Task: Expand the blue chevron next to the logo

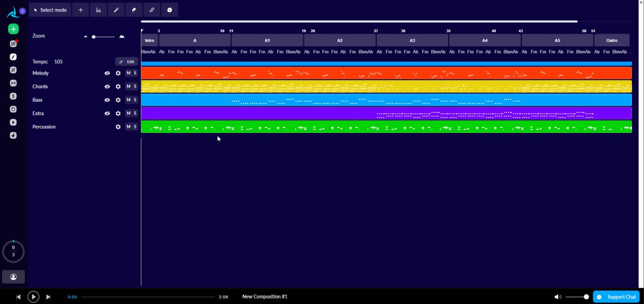Action: (x=21, y=10)
